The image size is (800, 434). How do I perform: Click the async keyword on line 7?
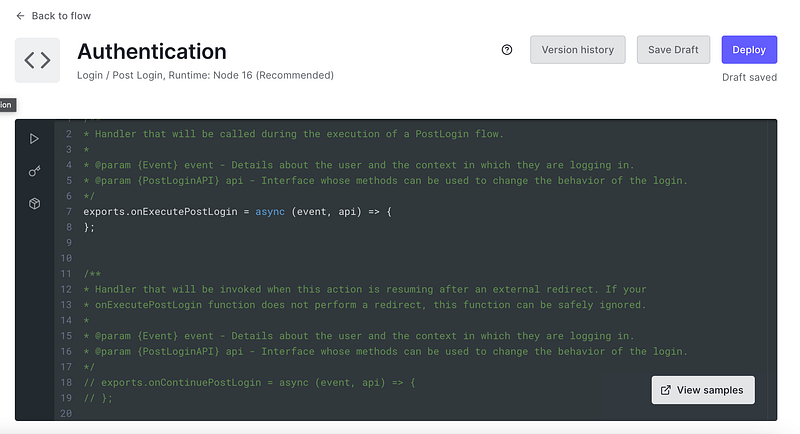(269, 212)
